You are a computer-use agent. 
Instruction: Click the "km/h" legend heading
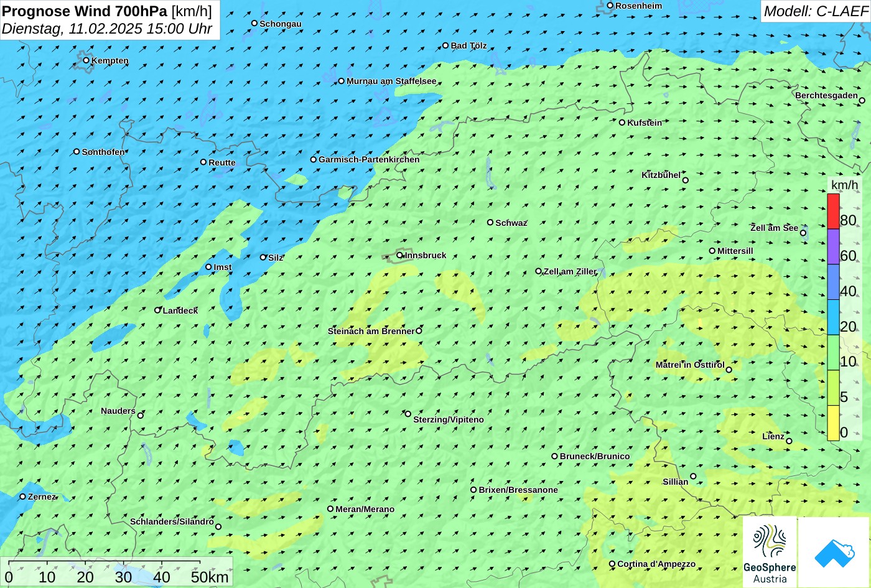(x=844, y=185)
